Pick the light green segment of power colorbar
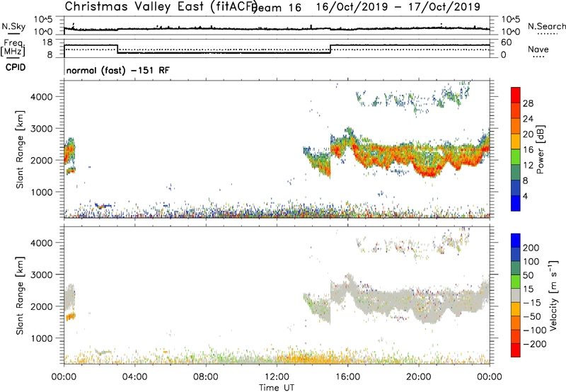The image size is (566, 392). tap(516, 157)
